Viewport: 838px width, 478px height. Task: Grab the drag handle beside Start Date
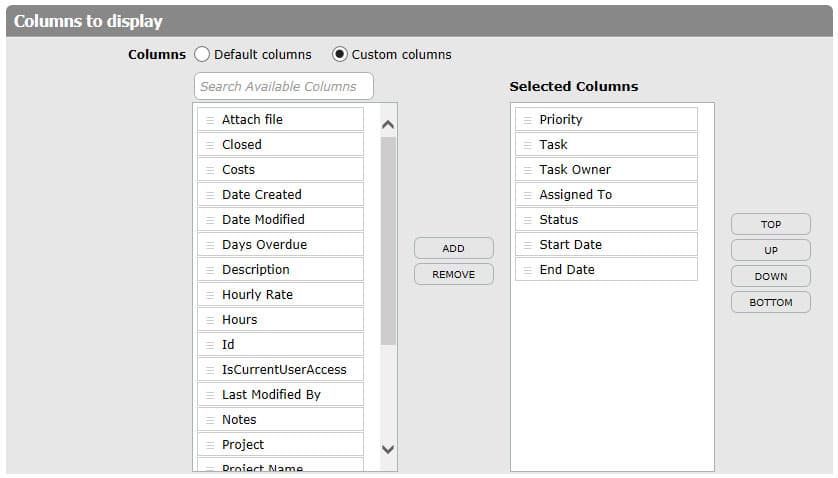tap(527, 245)
